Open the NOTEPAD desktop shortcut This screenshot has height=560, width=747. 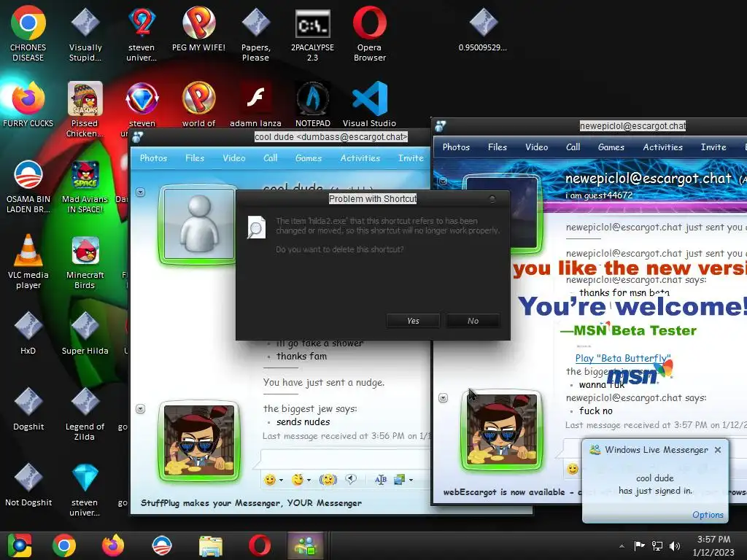tap(312, 105)
